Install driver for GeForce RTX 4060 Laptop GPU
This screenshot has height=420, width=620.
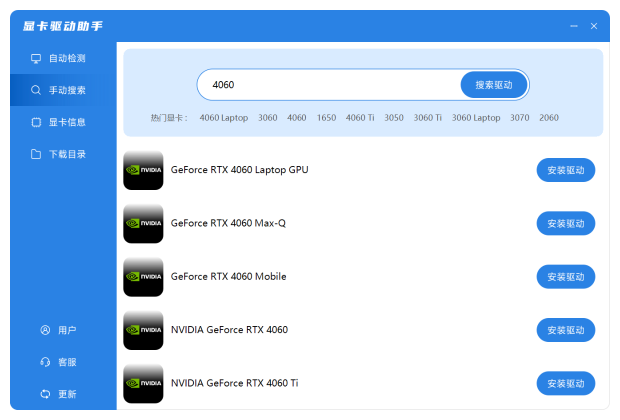tap(566, 170)
